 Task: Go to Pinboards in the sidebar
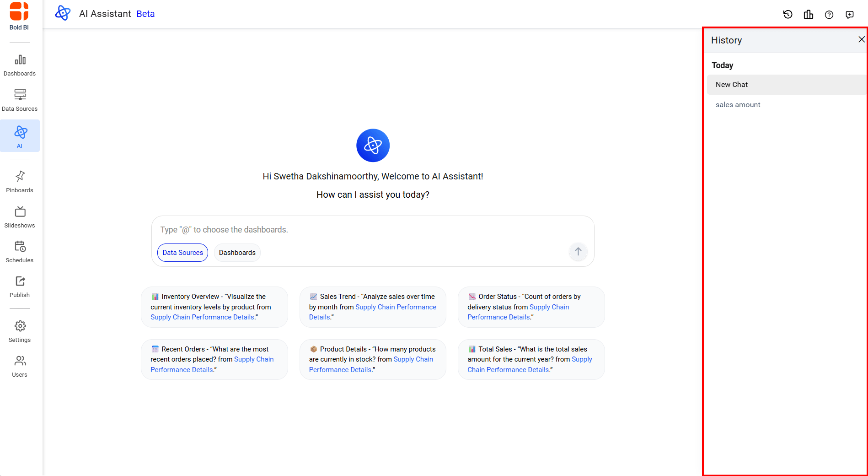click(x=20, y=182)
